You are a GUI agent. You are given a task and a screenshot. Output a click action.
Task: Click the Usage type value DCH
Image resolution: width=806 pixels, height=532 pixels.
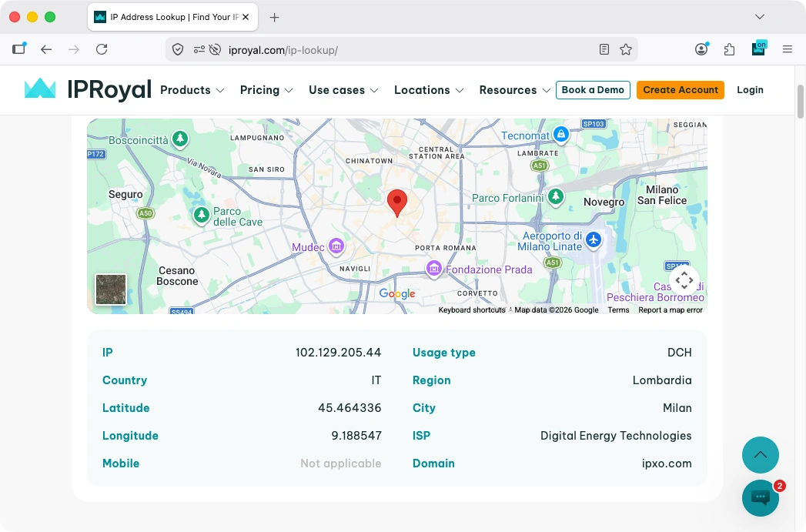[680, 353]
